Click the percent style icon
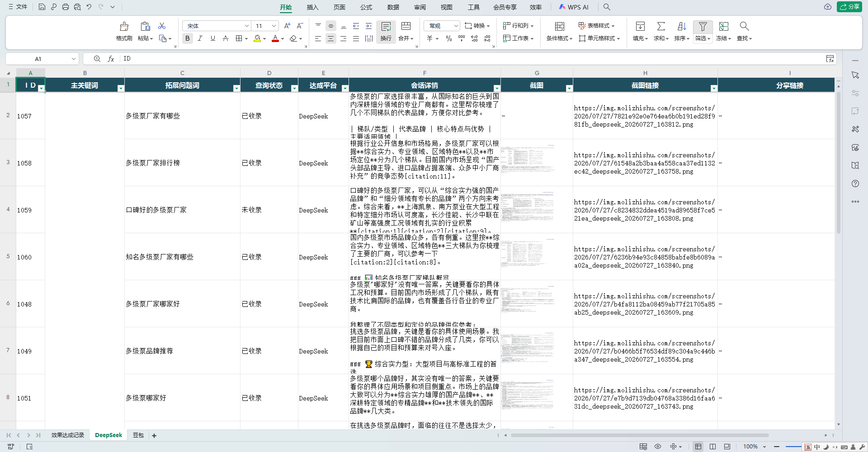Image resolution: width=868 pixels, height=452 pixels. [448, 38]
